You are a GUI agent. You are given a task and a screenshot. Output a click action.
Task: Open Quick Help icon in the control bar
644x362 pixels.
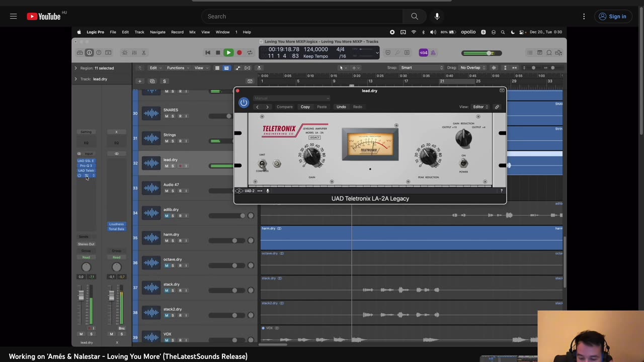pos(99,52)
